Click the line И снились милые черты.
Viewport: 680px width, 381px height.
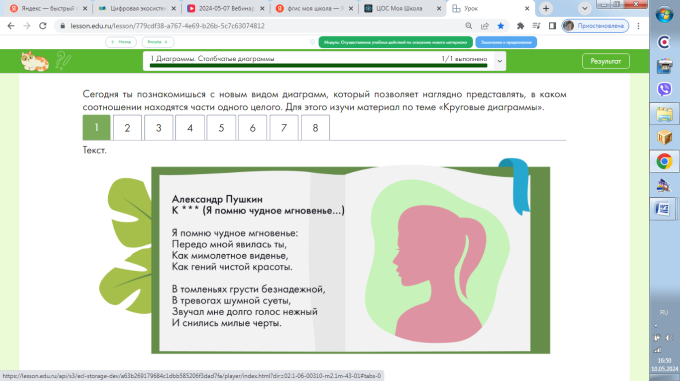click(227, 323)
